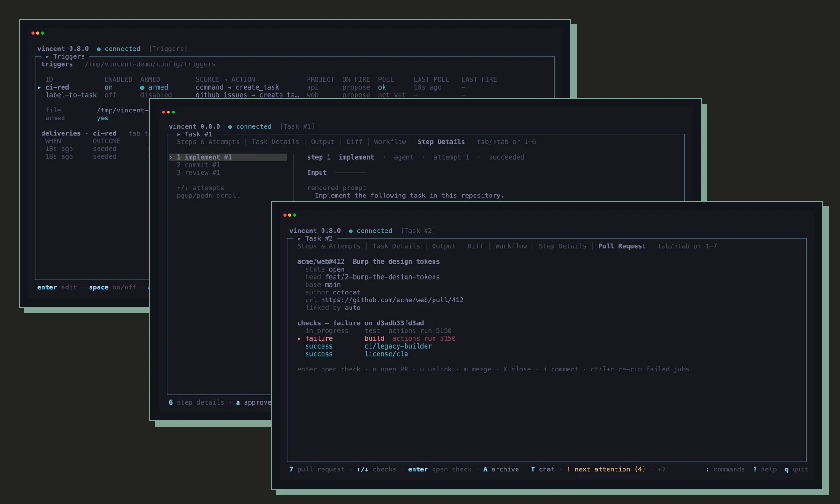
Task: Click the green dot of Task #1 window
Action: [x=174, y=112]
